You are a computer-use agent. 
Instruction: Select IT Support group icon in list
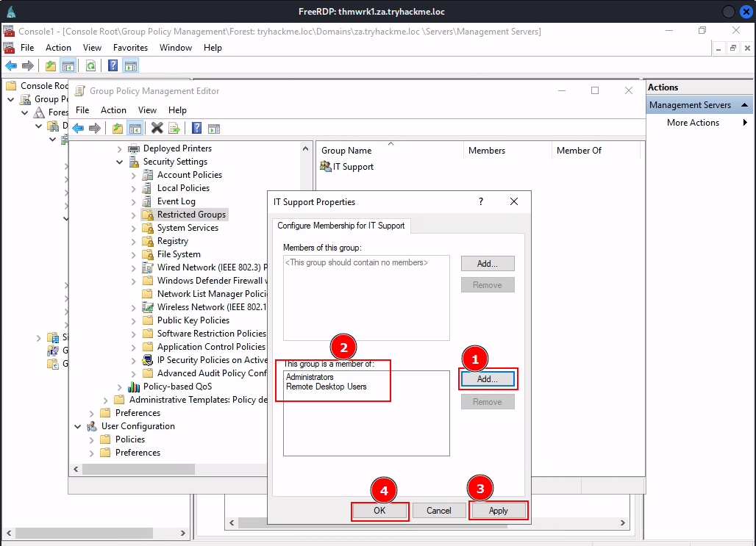(326, 166)
